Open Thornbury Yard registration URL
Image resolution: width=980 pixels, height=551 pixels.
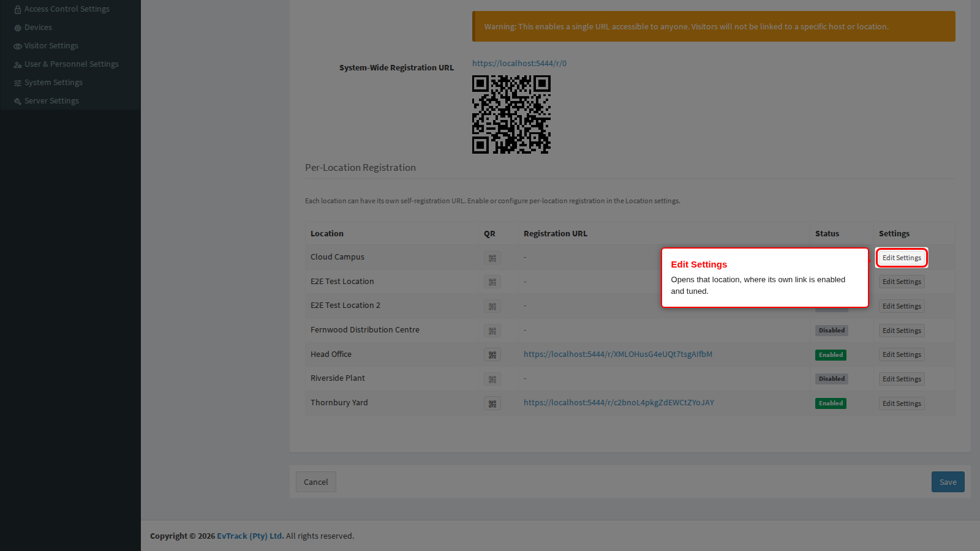click(619, 402)
